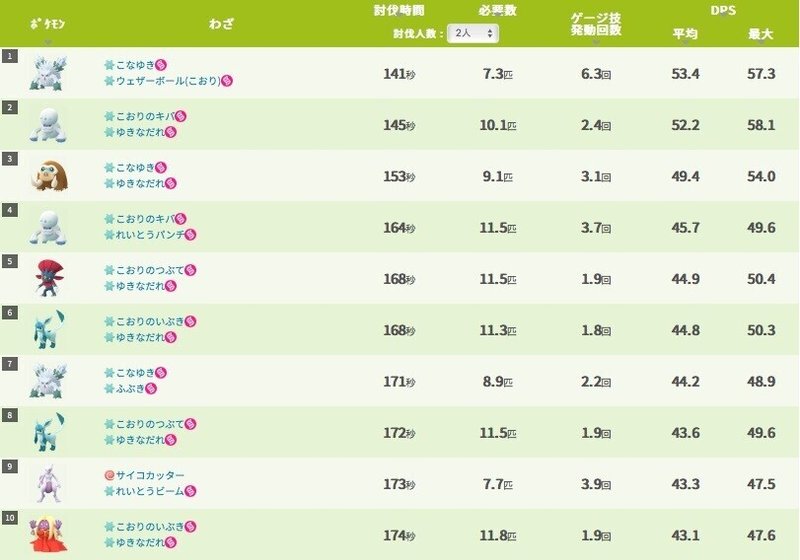This screenshot has height=560, width=800.
Task: Click 145秒 time value
Action: [x=399, y=125]
